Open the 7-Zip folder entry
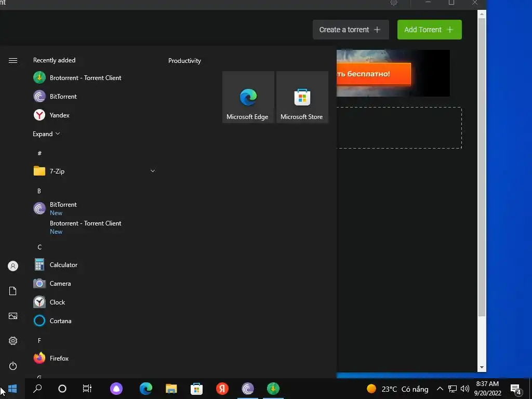This screenshot has height=399, width=532. pos(95,171)
